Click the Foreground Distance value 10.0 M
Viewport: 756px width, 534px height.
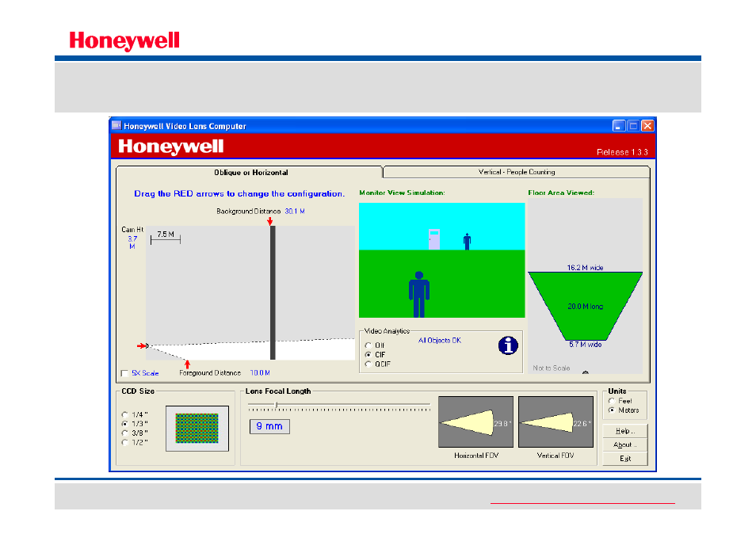click(x=260, y=373)
